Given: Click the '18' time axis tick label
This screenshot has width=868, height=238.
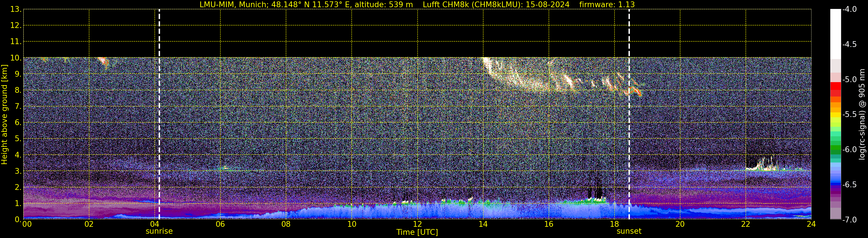Looking at the screenshot, I should pyautogui.click(x=615, y=224).
